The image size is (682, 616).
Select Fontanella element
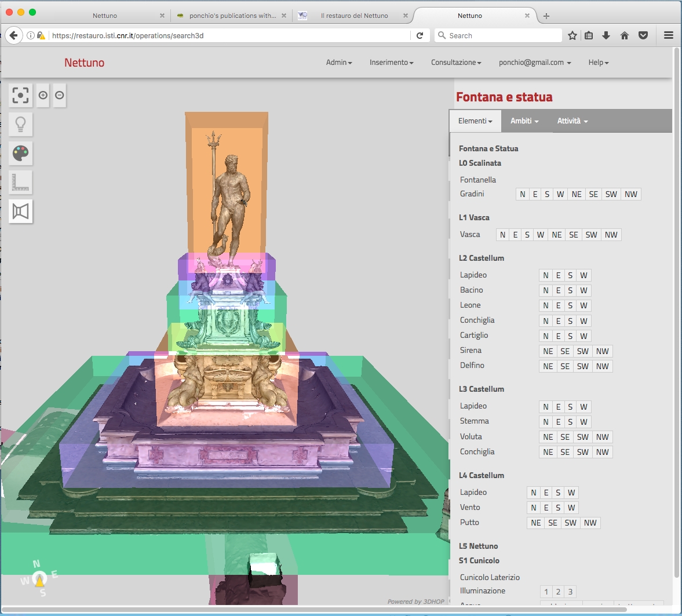[x=477, y=180]
